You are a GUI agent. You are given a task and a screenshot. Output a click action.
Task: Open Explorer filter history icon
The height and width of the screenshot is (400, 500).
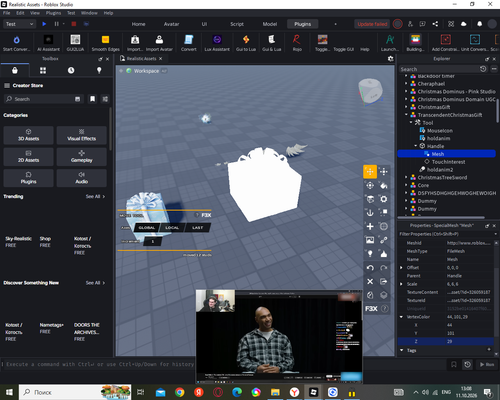483,69
